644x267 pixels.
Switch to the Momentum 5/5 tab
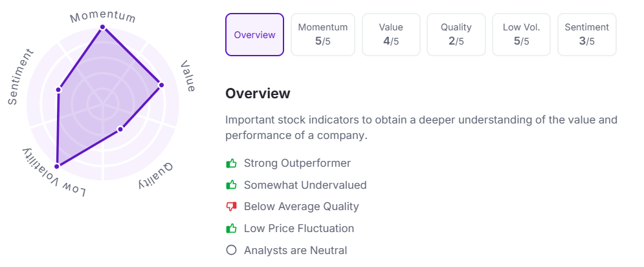pyautogui.click(x=323, y=35)
